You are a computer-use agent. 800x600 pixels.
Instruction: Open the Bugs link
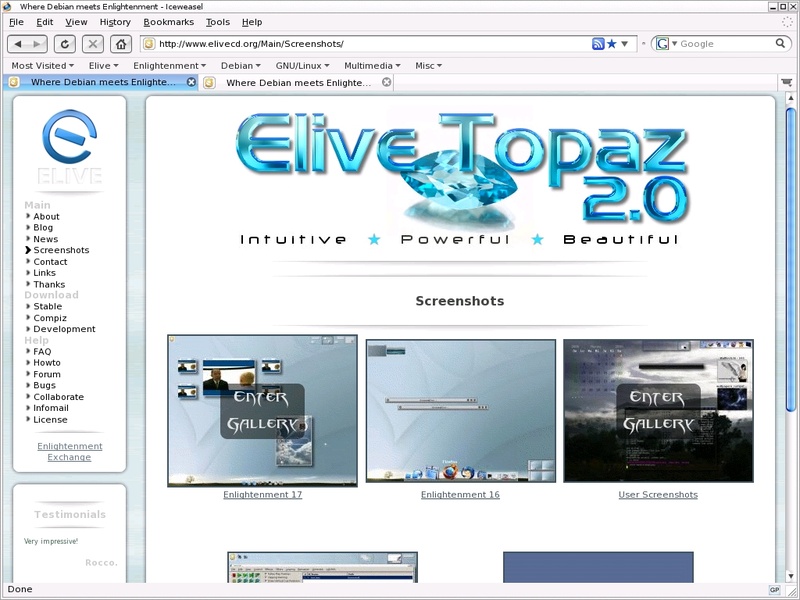(44, 385)
